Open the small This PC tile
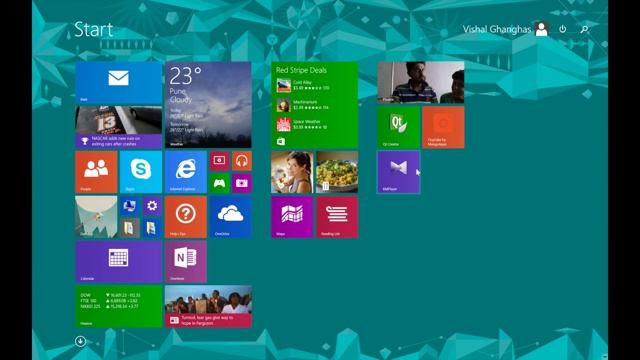 (129, 206)
